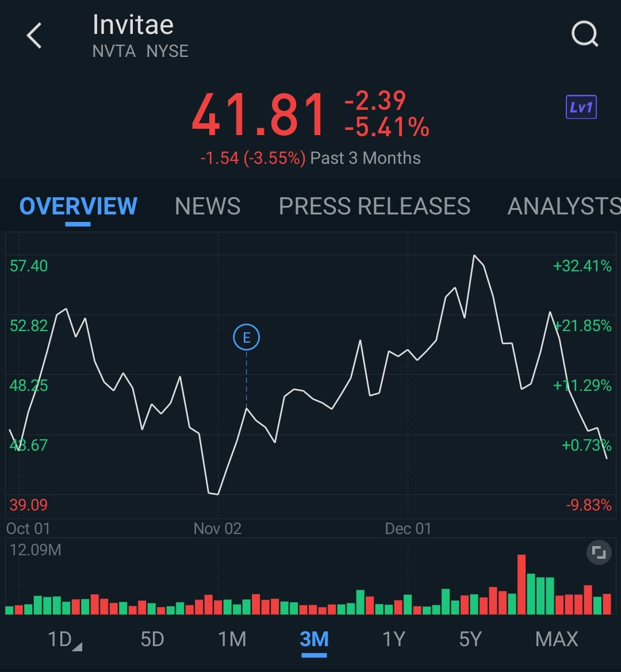Select the 5D chart range
The image size is (621, 672).
(152, 639)
